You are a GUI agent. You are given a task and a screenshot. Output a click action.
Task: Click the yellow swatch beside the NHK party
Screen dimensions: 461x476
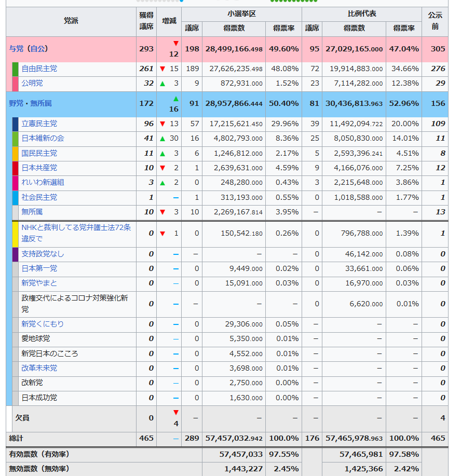point(15,234)
